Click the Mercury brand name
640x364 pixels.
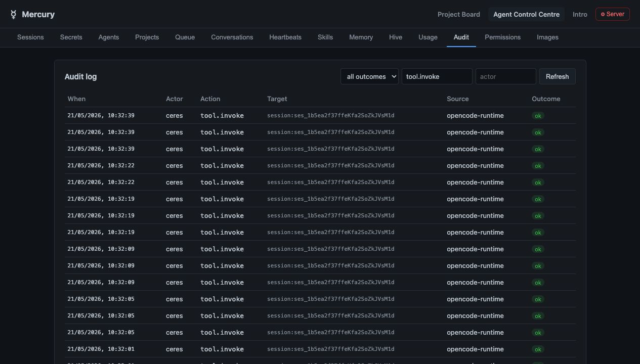click(x=38, y=14)
